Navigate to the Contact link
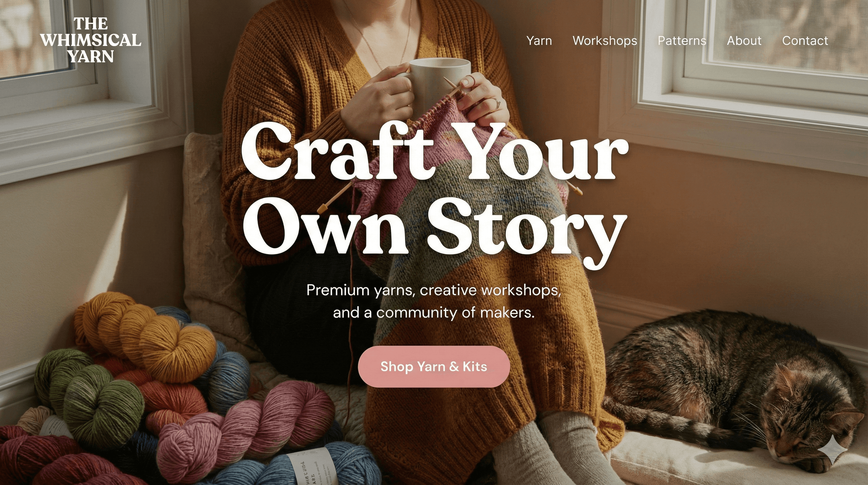 805,40
